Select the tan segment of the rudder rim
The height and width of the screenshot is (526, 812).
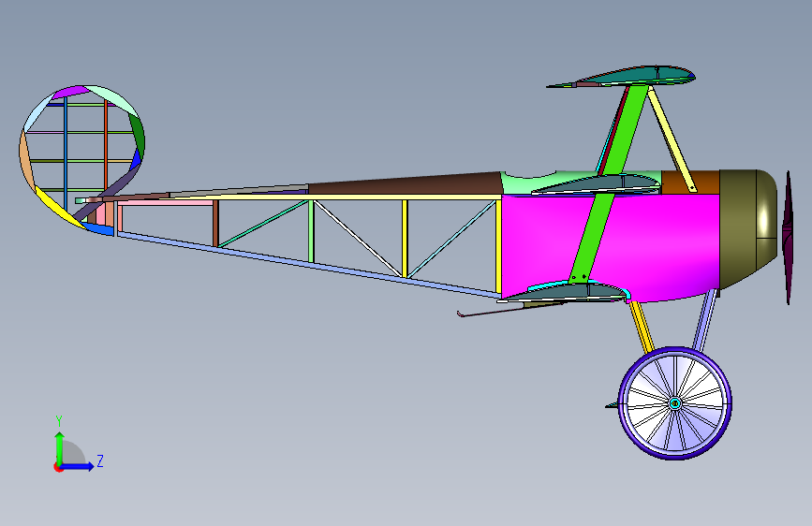point(26,161)
